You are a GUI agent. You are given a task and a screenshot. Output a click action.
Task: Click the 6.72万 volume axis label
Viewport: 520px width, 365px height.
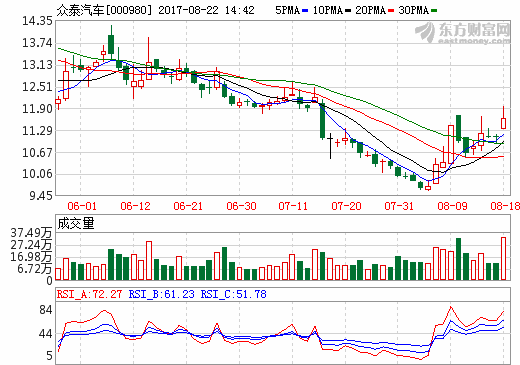[x=35, y=268]
